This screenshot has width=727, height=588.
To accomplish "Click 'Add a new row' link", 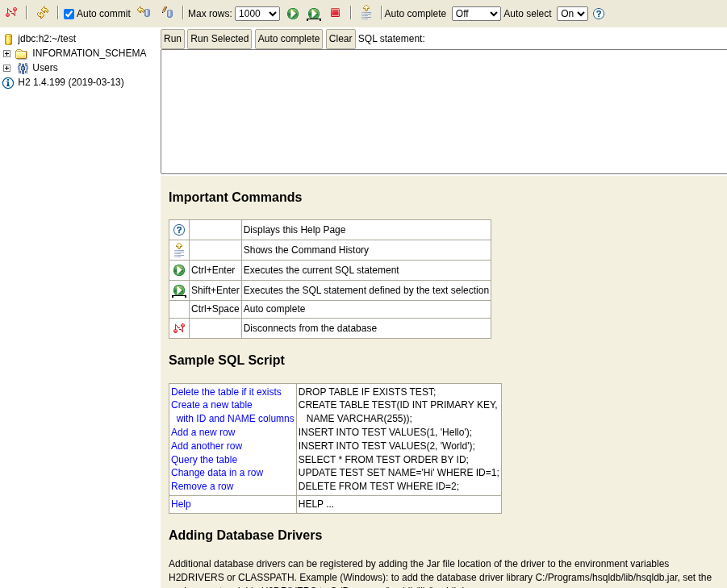I will coord(203,432).
